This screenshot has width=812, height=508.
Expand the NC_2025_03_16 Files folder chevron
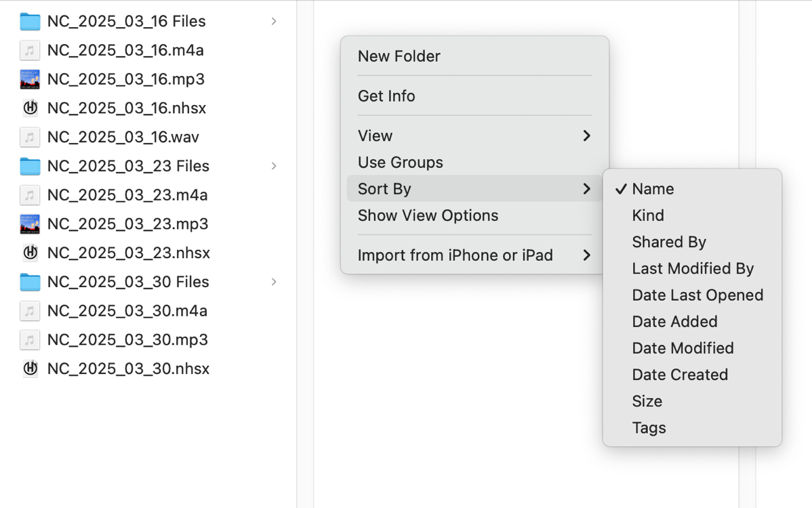pos(273,21)
